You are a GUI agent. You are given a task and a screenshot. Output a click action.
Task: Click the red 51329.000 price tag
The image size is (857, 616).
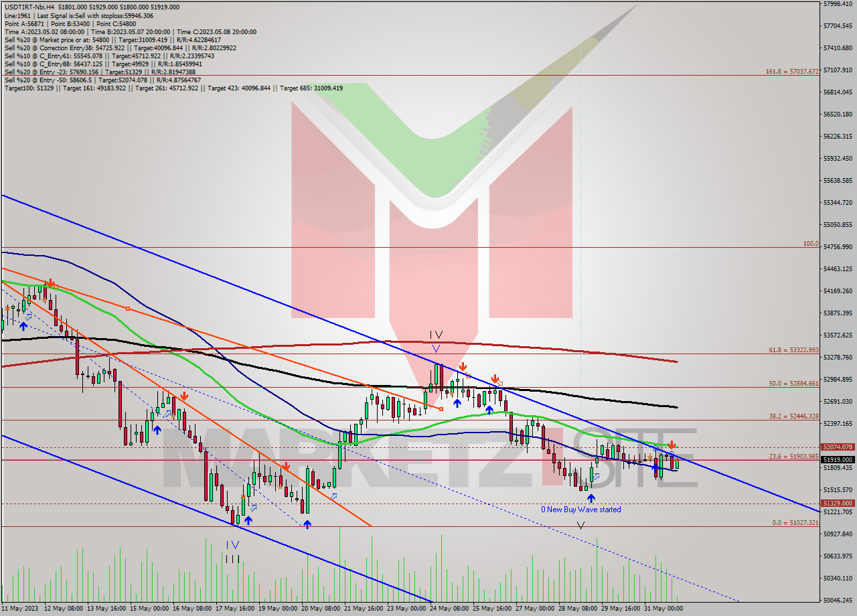coord(838,503)
